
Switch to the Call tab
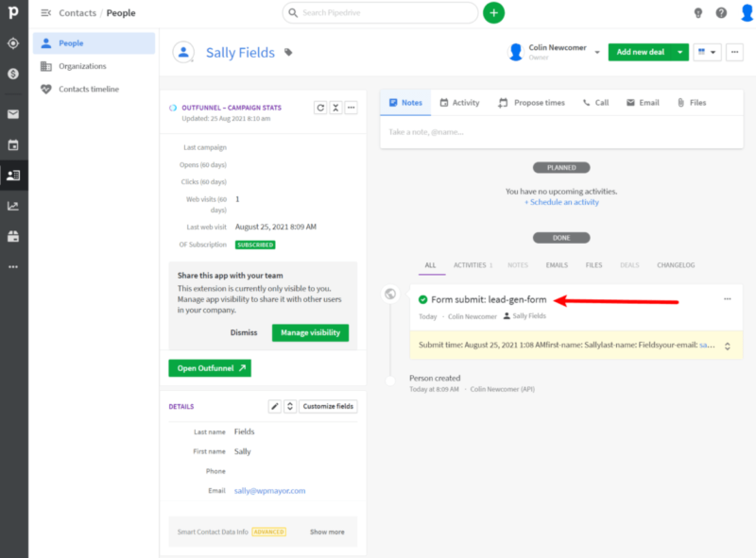(595, 103)
